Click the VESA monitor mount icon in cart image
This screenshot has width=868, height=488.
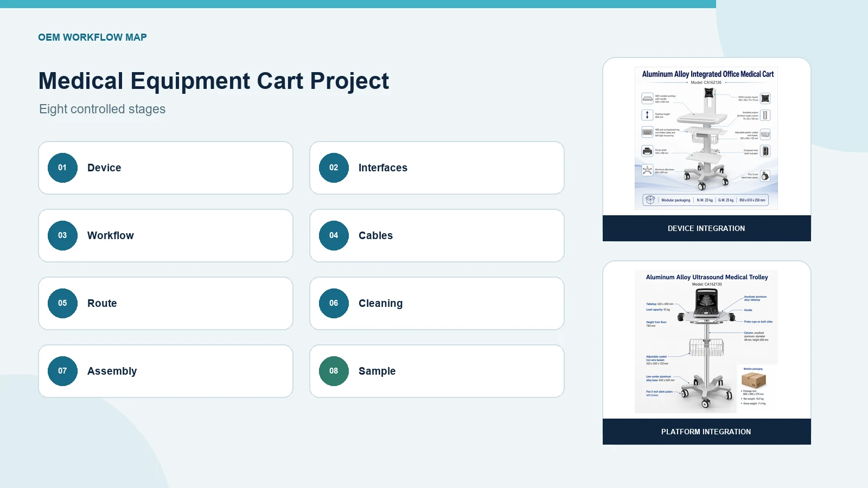pos(765,98)
